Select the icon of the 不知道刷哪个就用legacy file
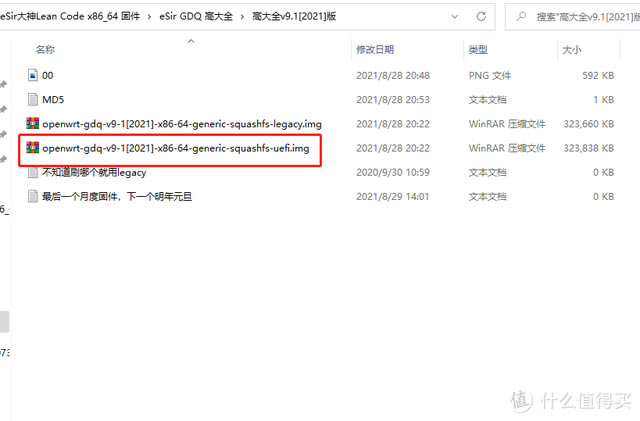The height and width of the screenshot is (421, 640). tap(33, 172)
